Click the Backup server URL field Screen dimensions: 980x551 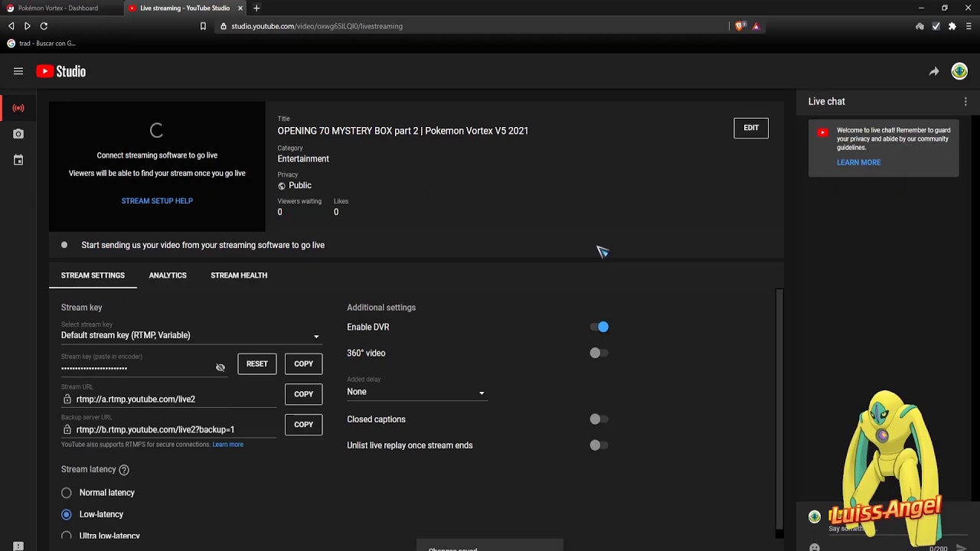point(170,430)
